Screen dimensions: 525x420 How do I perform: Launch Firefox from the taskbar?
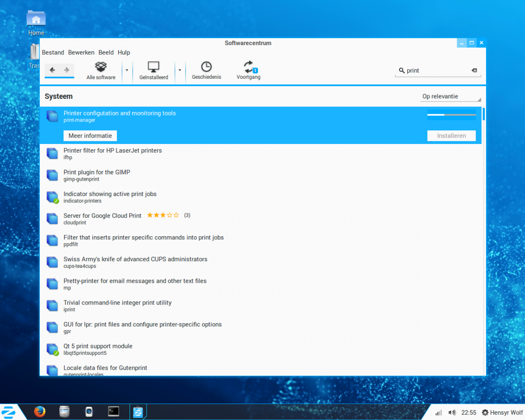click(40, 412)
